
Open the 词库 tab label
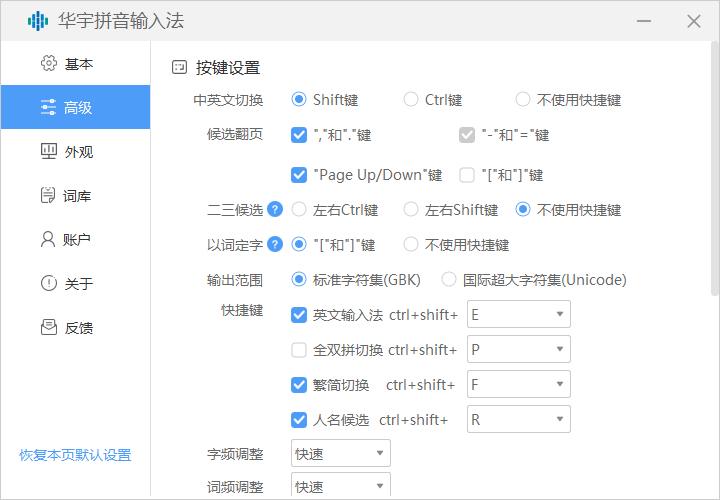click(77, 196)
